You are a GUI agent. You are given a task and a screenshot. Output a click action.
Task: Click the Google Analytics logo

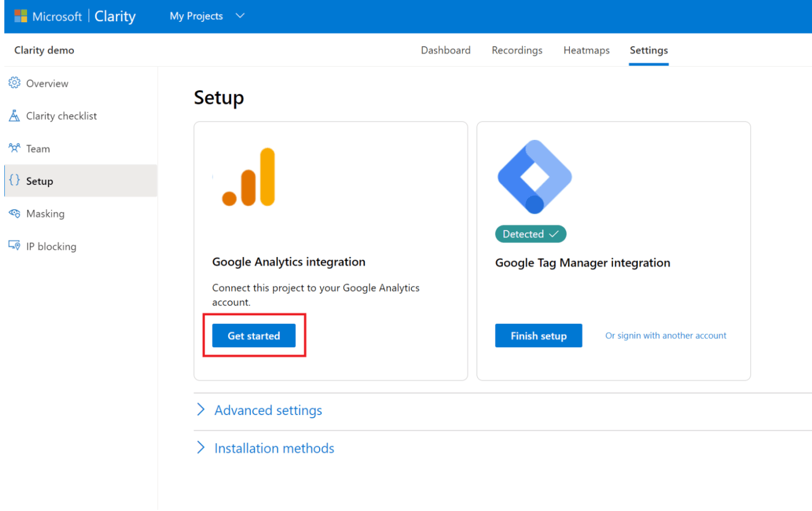(248, 176)
